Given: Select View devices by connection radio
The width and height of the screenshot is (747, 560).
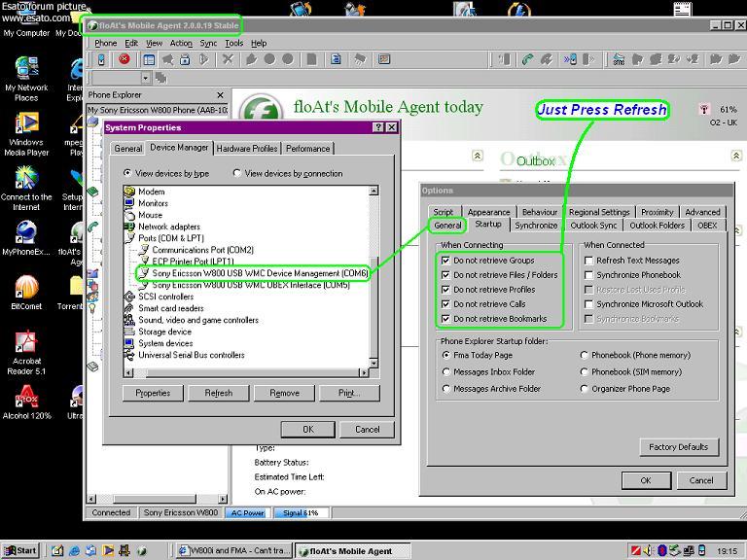Looking at the screenshot, I should (x=236, y=173).
